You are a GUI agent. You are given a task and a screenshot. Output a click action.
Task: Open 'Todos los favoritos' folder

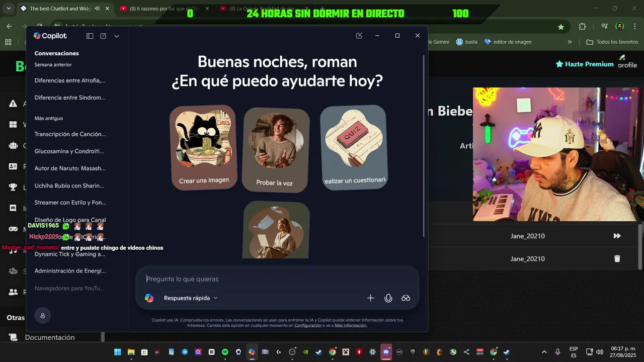612,42
